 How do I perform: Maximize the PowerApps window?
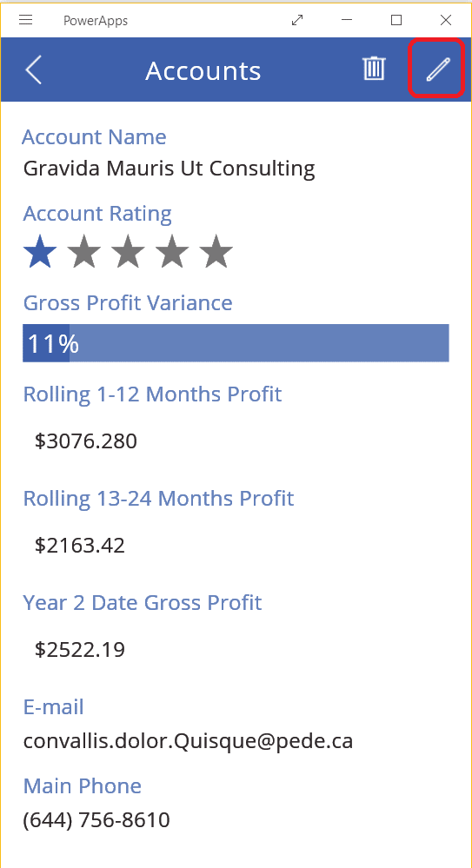pyautogui.click(x=396, y=21)
